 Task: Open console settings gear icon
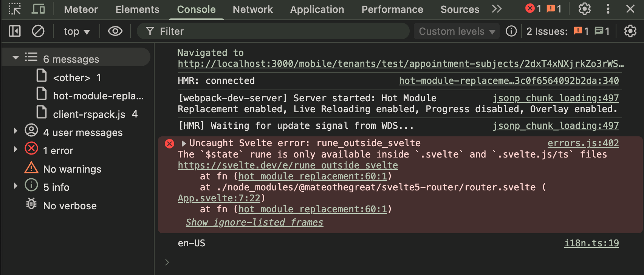630,31
